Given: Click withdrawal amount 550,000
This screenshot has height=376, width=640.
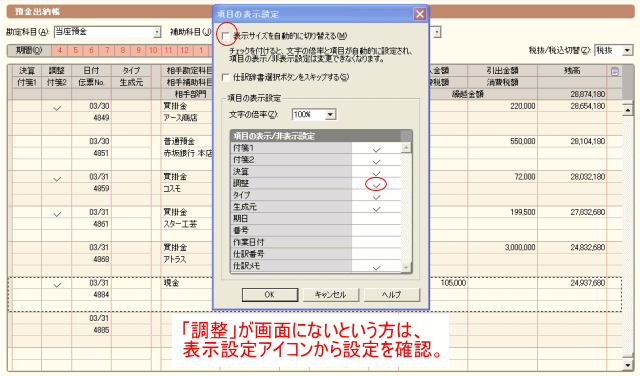Looking at the screenshot, I should (522, 142).
